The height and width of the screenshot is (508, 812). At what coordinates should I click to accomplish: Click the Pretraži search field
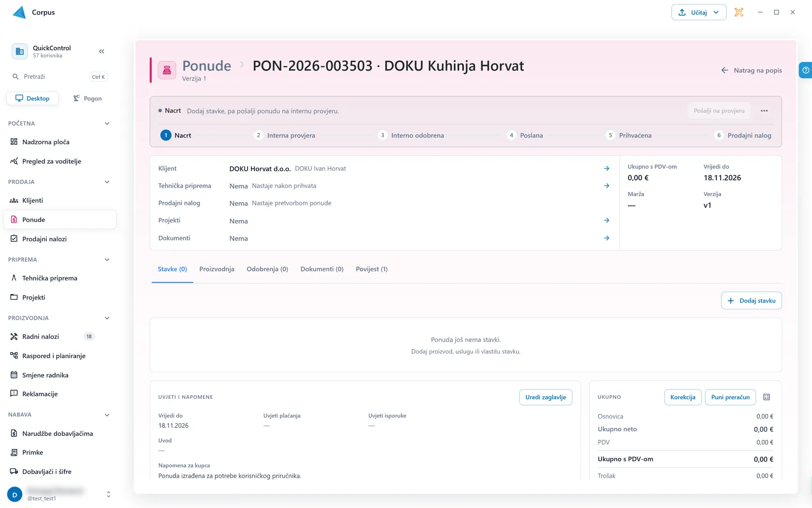(x=60, y=77)
